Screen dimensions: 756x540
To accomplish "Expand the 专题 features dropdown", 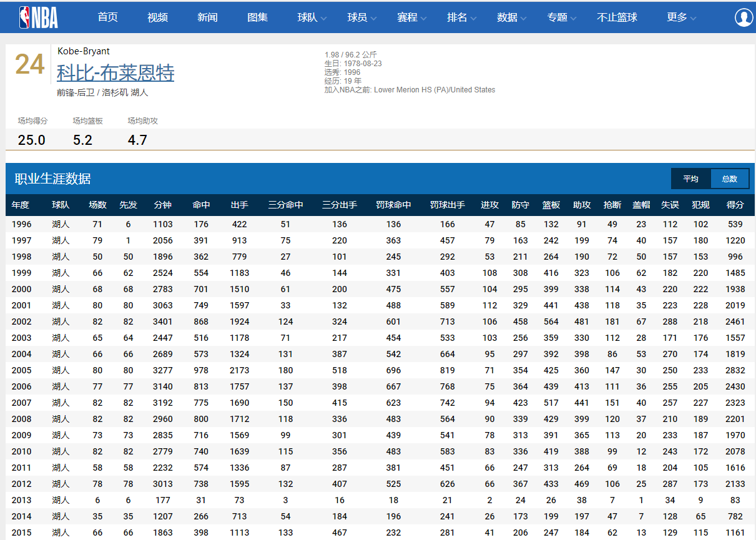I will [x=562, y=17].
